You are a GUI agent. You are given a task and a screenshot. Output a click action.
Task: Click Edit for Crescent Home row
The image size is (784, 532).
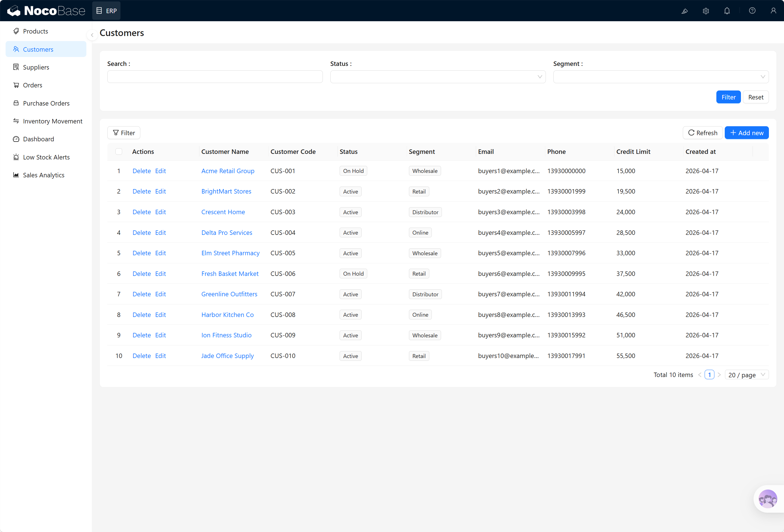point(160,212)
